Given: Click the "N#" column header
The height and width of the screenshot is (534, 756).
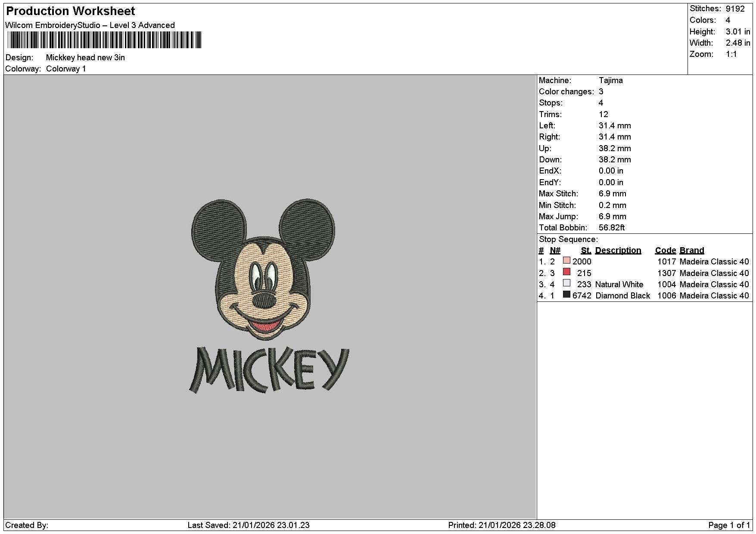Looking at the screenshot, I should (555, 250).
